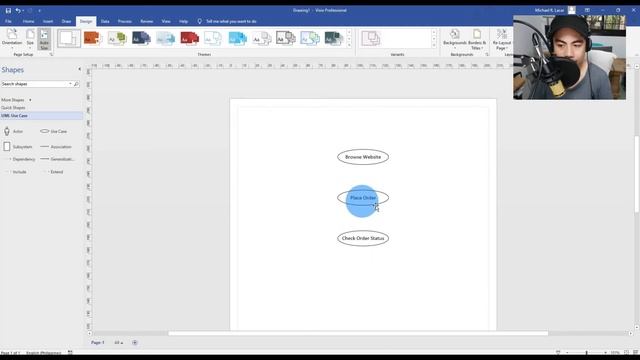
Task: Select the Design ribbon tab
Action: tap(86, 21)
